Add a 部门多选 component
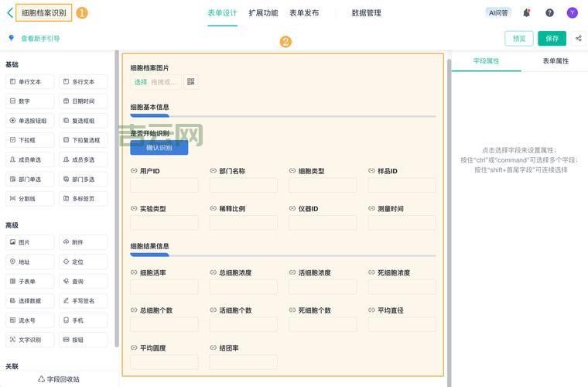 click(84, 180)
